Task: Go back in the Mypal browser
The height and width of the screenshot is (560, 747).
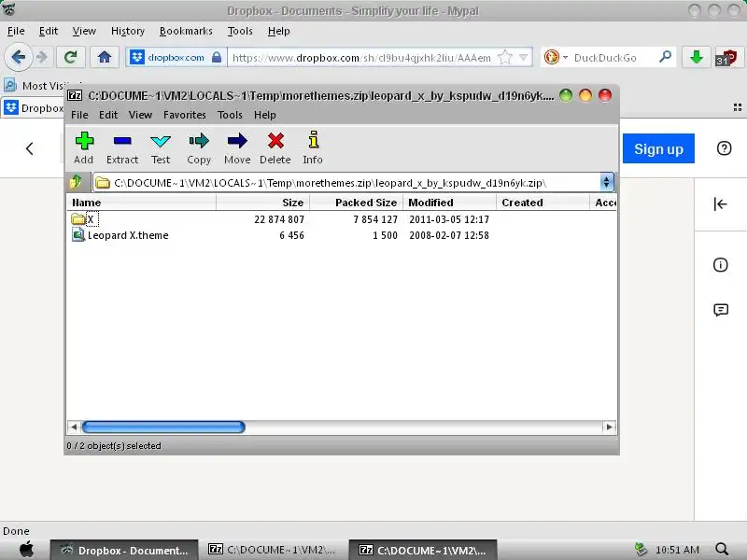Action: [x=18, y=58]
